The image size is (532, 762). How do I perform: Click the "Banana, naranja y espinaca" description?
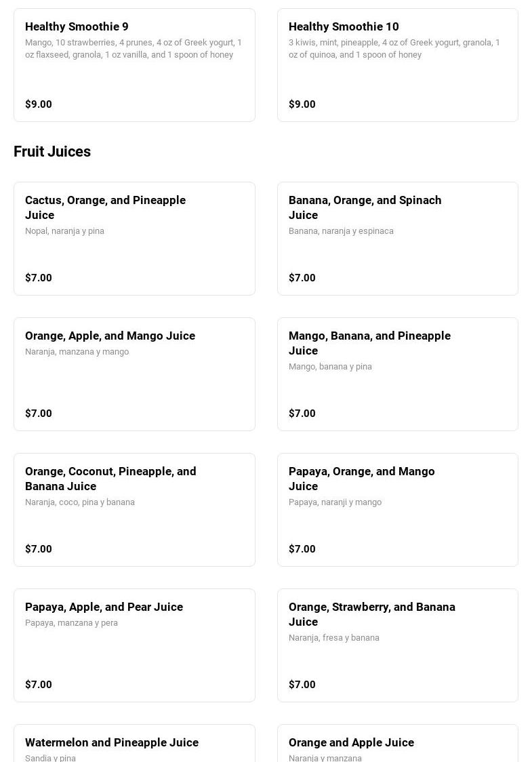(x=341, y=231)
